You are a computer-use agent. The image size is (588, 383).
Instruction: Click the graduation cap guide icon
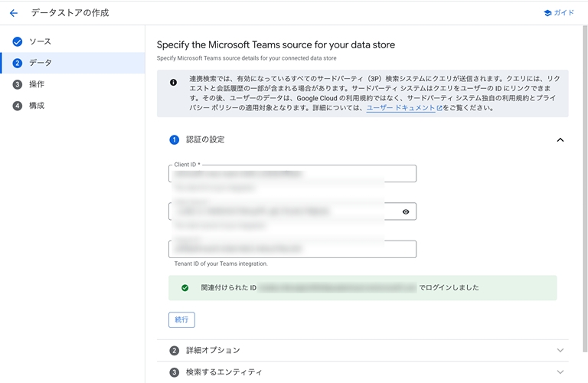(547, 13)
